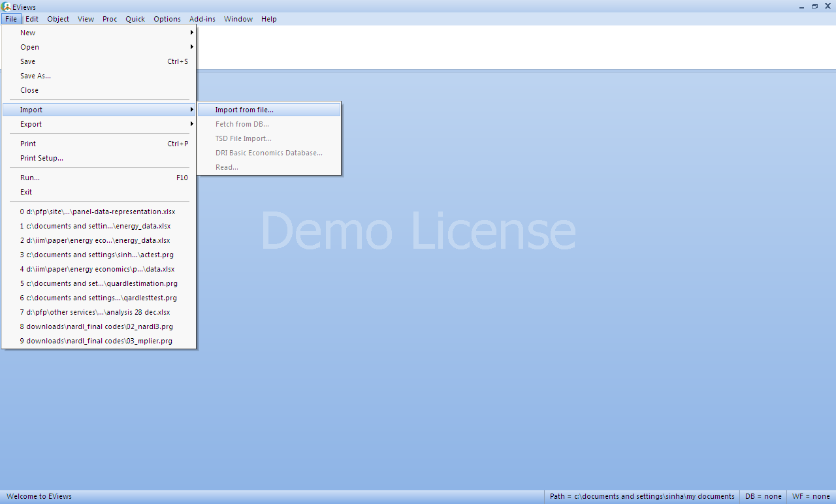
Task: Click the Welcome to EViews status message
Action: [x=39, y=496]
